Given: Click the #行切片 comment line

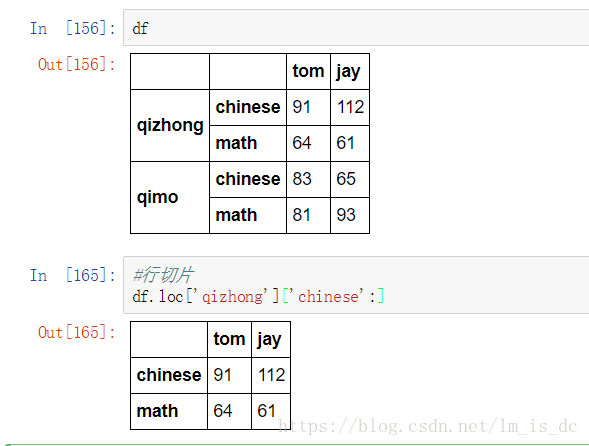Looking at the screenshot, I should (x=163, y=275).
